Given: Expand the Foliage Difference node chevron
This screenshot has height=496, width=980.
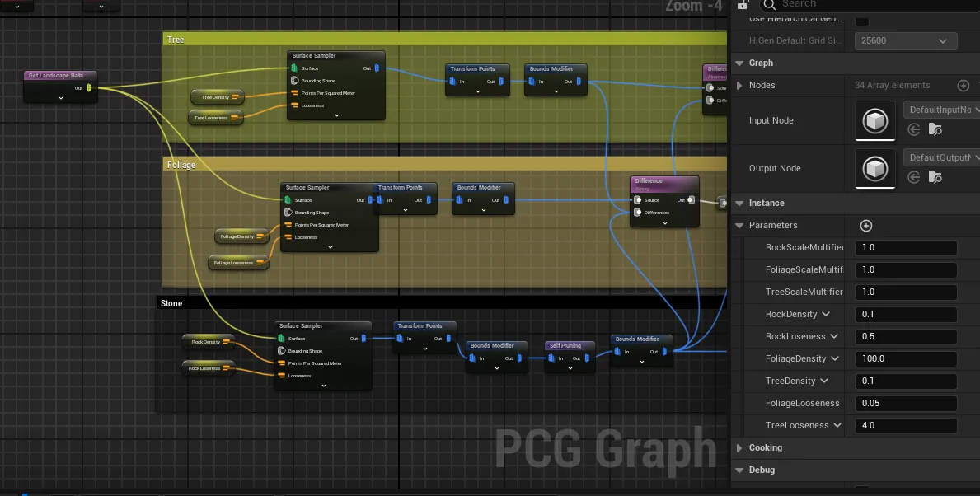Looking at the screenshot, I should click(x=664, y=222).
